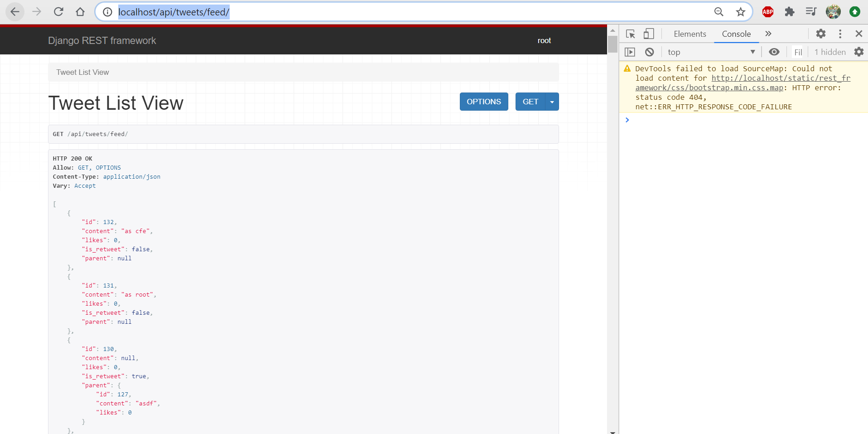View site information icon in address bar
This screenshot has height=434, width=868.
[107, 12]
